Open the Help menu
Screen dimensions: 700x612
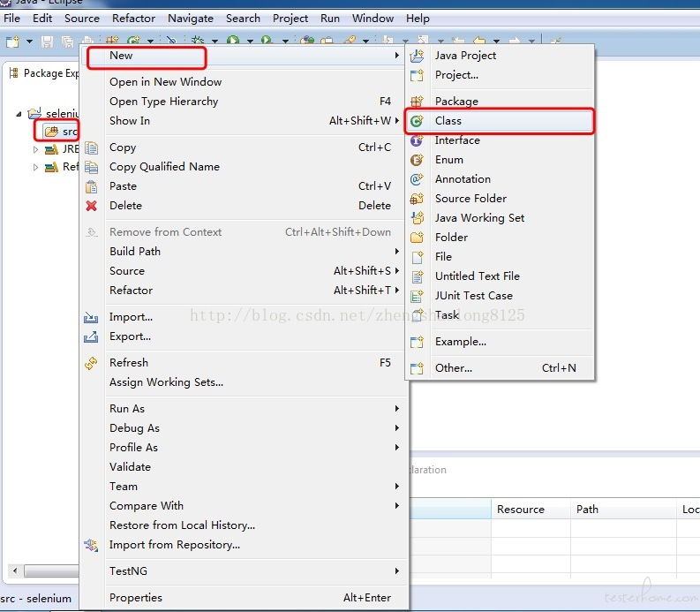(418, 19)
